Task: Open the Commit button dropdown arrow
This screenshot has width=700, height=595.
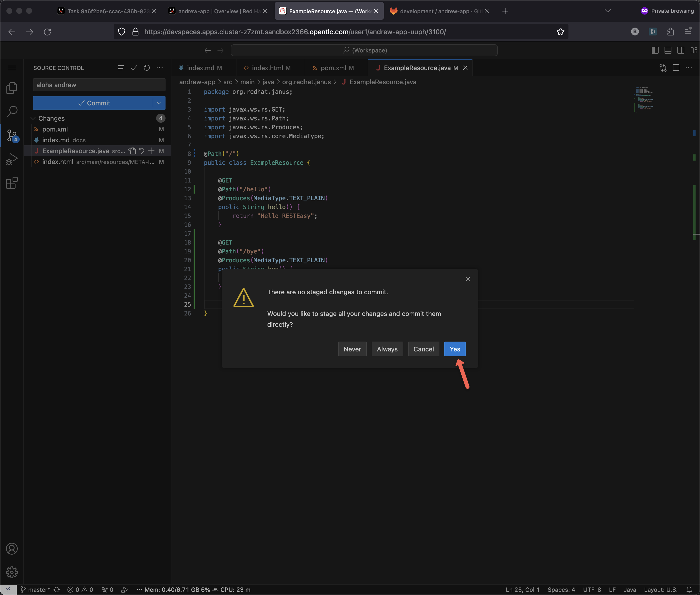Action: pos(159,103)
